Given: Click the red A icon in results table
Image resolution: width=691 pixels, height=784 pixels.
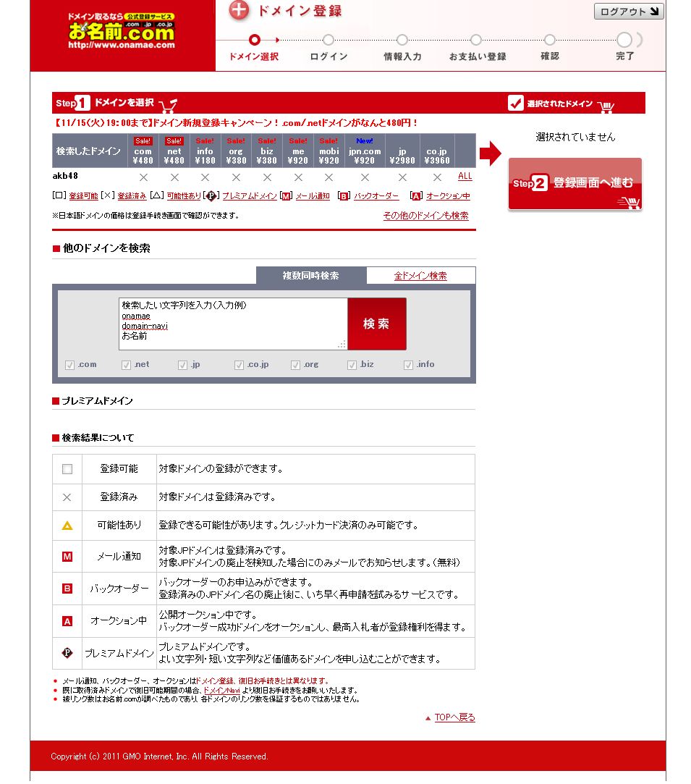Looking at the screenshot, I should (x=67, y=621).
